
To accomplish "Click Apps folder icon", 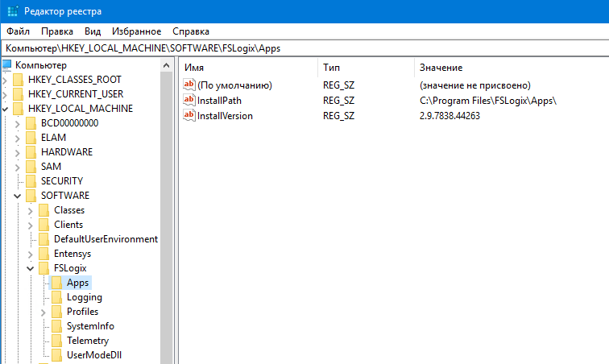I will point(56,283).
